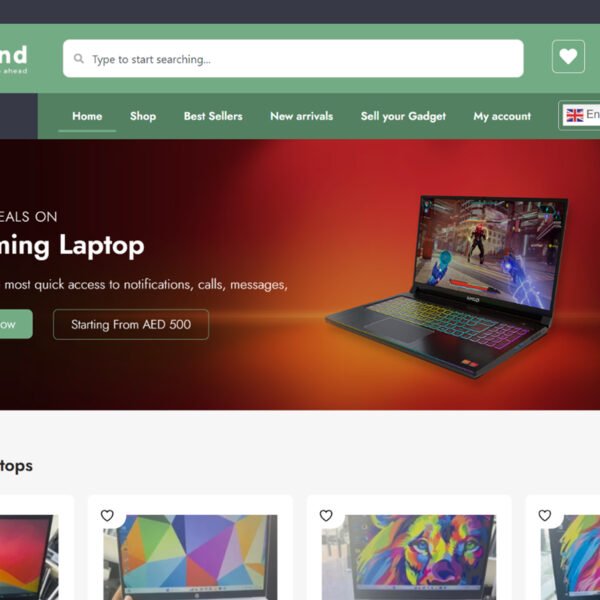
Task: Click the UK flag language icon
Action: click(574, 115)
